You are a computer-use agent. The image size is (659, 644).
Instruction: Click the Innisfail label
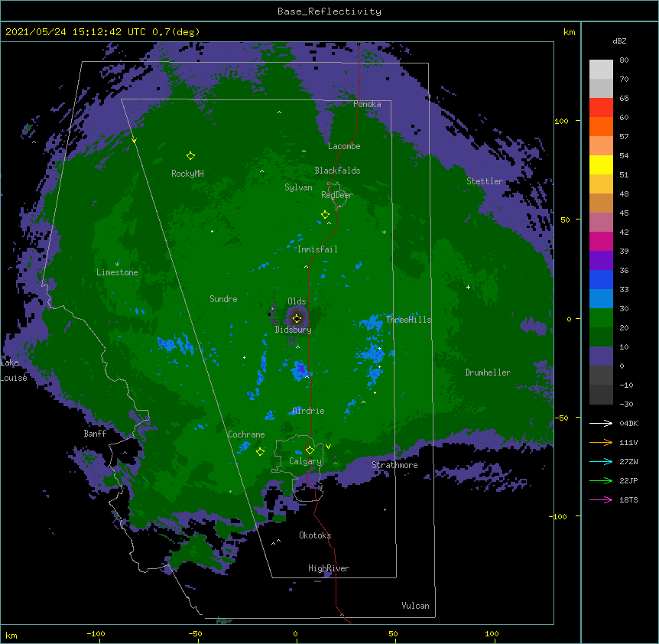coord(317,249)
